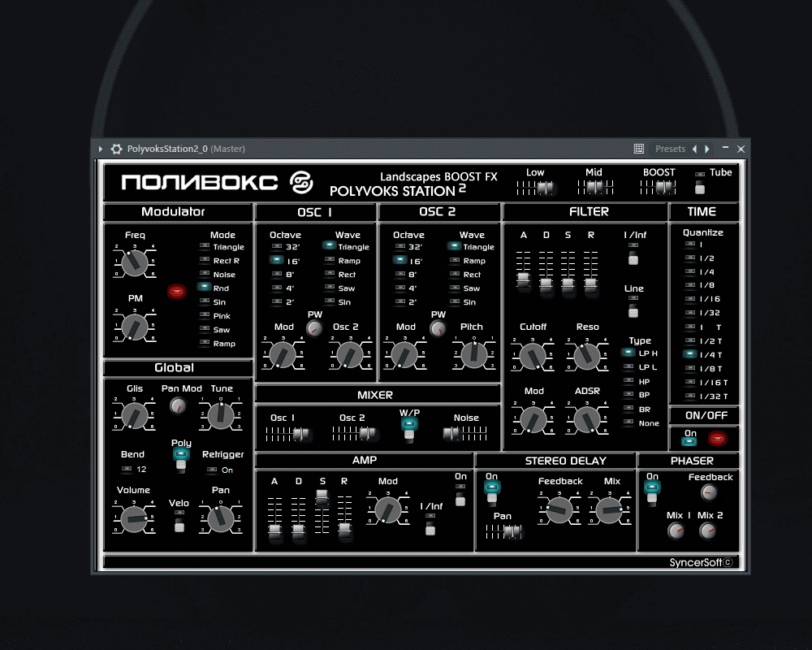Open the plugin settings gear icon
This screenshot has height=650, width=812.
click(116, 149)
